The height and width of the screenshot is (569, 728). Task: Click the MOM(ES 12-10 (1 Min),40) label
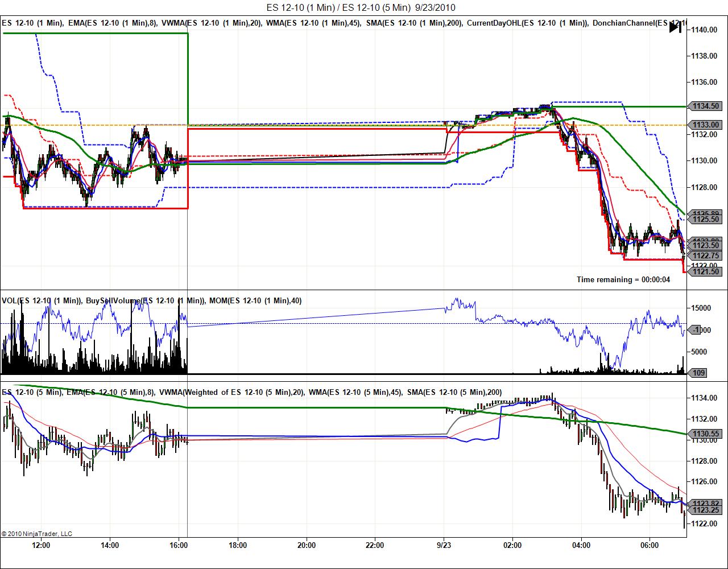(255, 300)
